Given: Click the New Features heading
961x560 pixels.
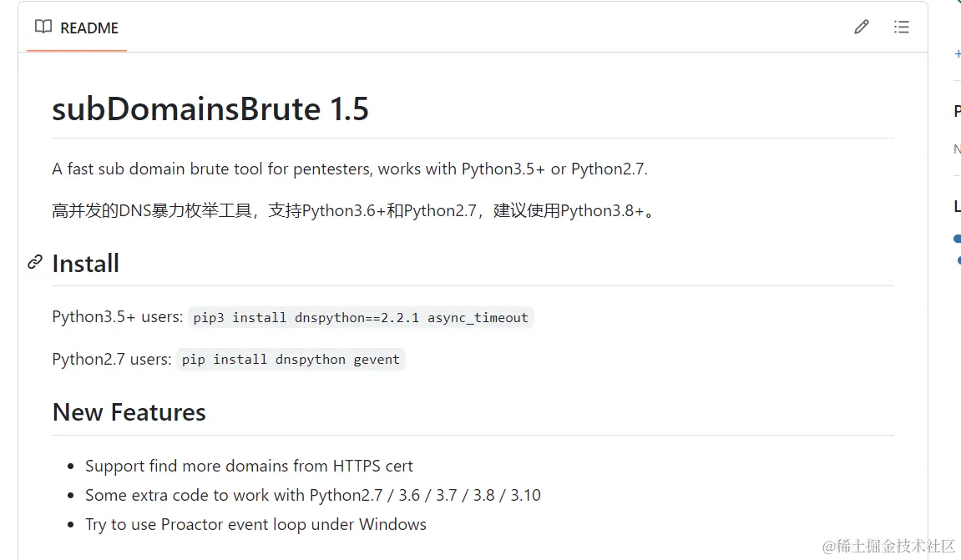Looking at the screenshot, I should [129, 412].
